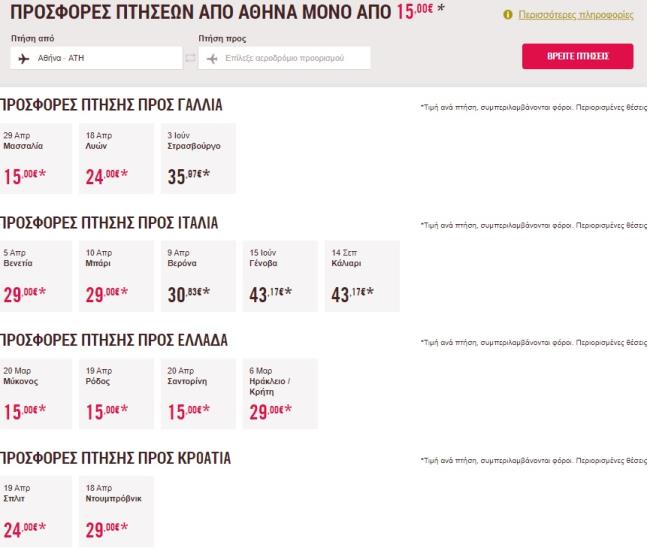Select the Μασσαλία 15,00€ offer
Image resolution: width=650 pixels, height=554 pixels.
[35, 158]
